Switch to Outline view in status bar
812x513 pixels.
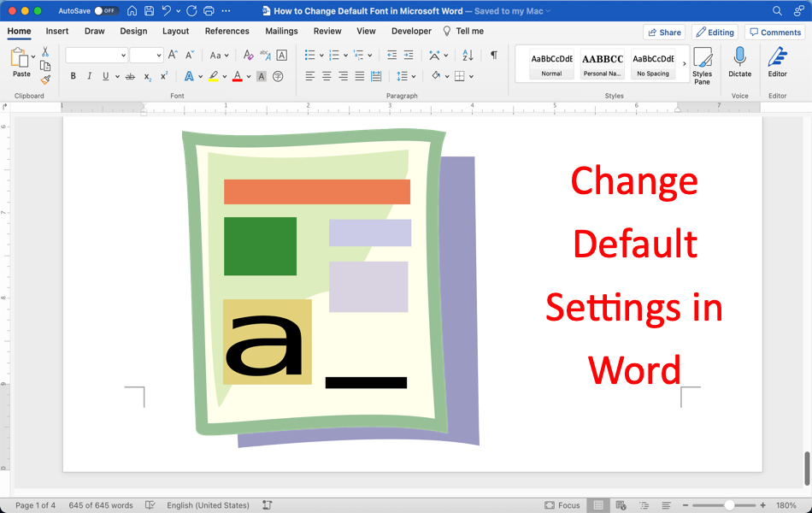click(x=644, y=505)
